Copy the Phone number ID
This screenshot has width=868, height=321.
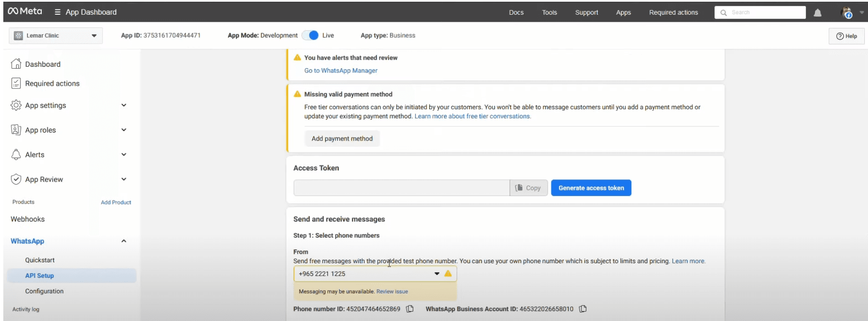pyautogui.click(x=410, y=309)
